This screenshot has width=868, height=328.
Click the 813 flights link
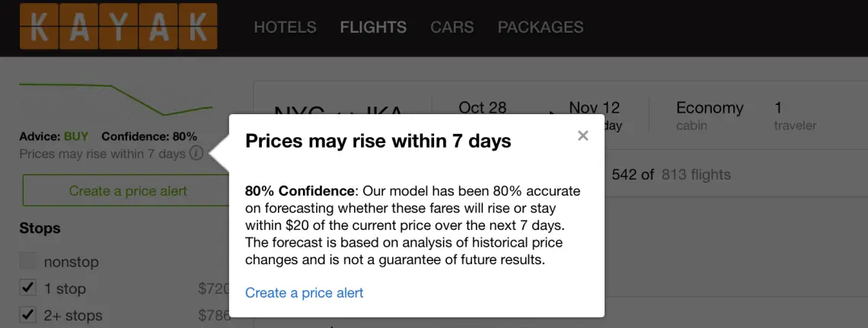coord(696,175)
